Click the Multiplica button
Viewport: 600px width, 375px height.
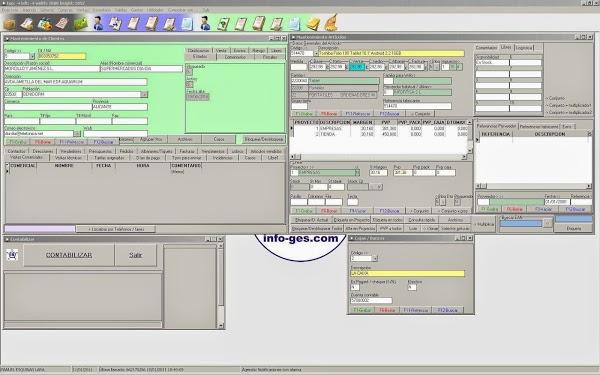483,224
